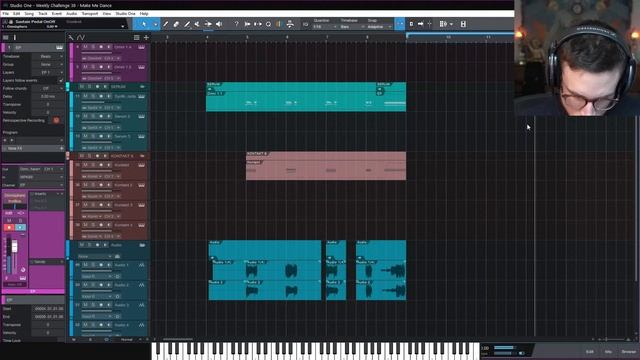Mute the Synth Join track 11
Screen dimensions: 640x360
click(x=85, y=96)
